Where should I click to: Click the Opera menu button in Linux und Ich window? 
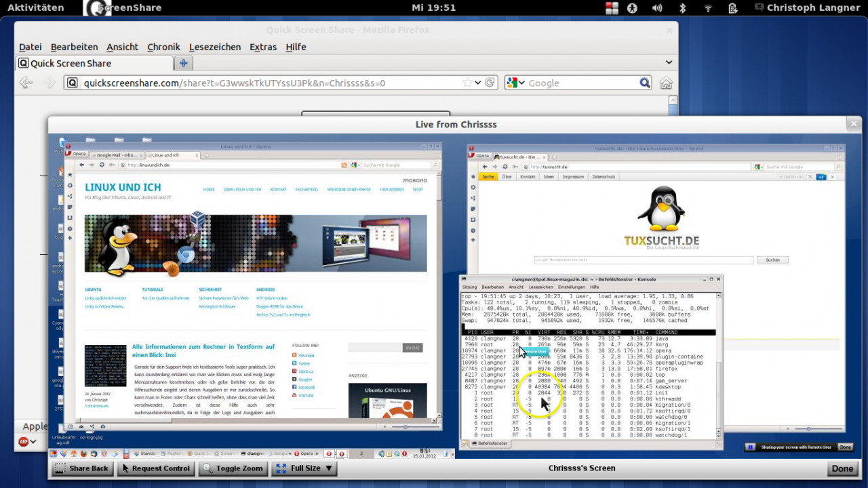(76, 155)
